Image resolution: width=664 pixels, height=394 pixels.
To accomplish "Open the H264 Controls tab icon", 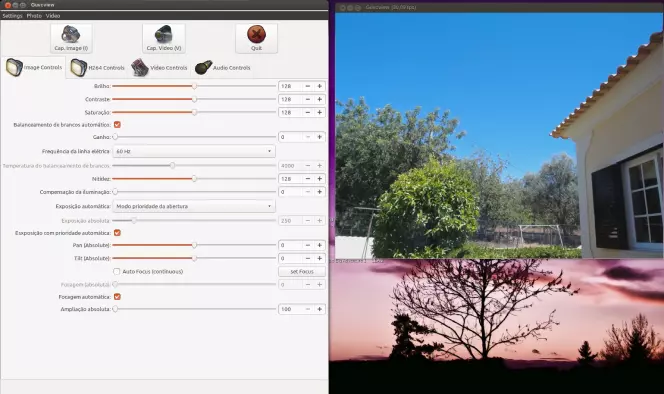I will coord(79,68).
